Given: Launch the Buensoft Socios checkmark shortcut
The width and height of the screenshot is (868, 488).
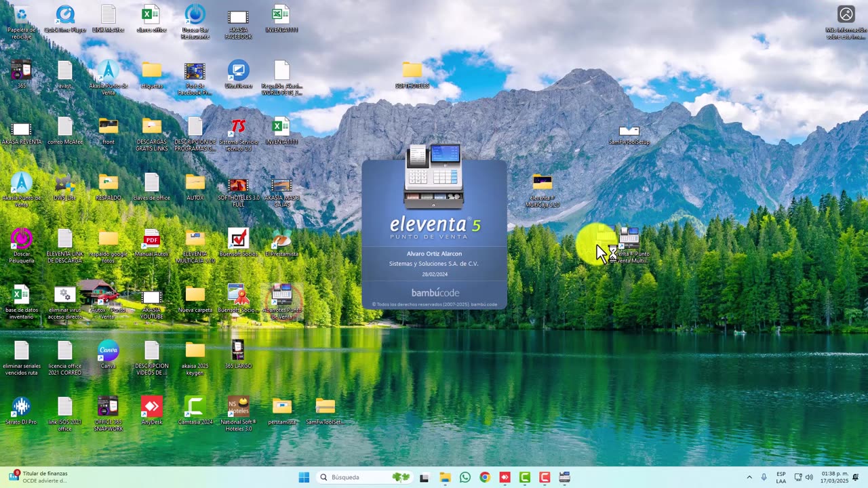Looking at the screenshot, I should click(x=238, y=243).
